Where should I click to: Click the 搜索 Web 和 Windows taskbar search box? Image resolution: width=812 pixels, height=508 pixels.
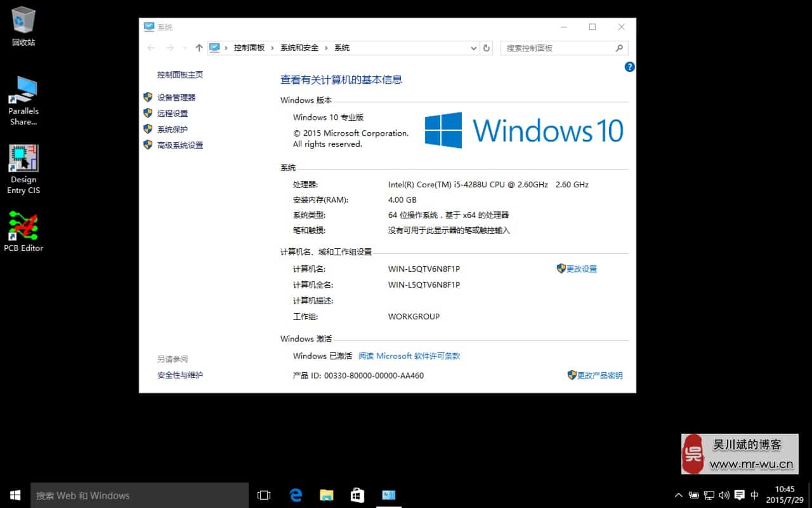140,495
